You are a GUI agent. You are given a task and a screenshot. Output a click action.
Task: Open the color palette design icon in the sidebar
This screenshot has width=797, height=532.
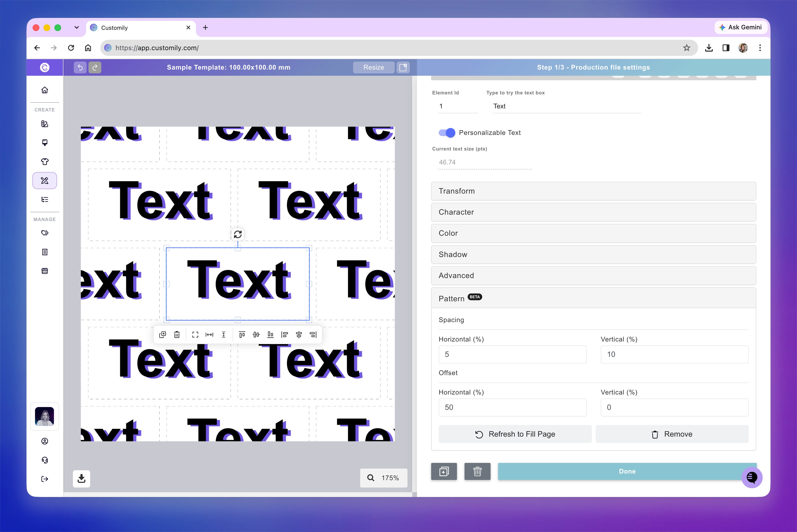[44, 124]
